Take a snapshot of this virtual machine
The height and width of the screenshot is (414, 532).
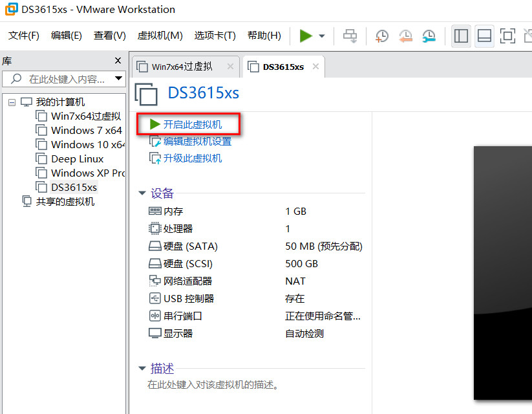click(382, 36)
